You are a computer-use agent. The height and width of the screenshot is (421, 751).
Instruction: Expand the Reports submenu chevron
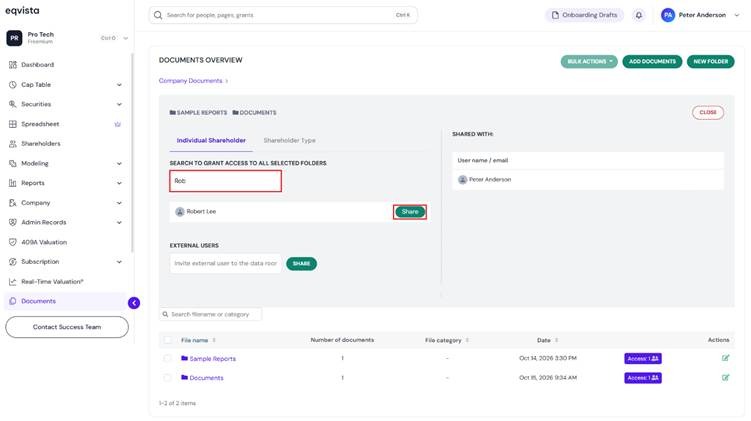(x=119, y=183)
